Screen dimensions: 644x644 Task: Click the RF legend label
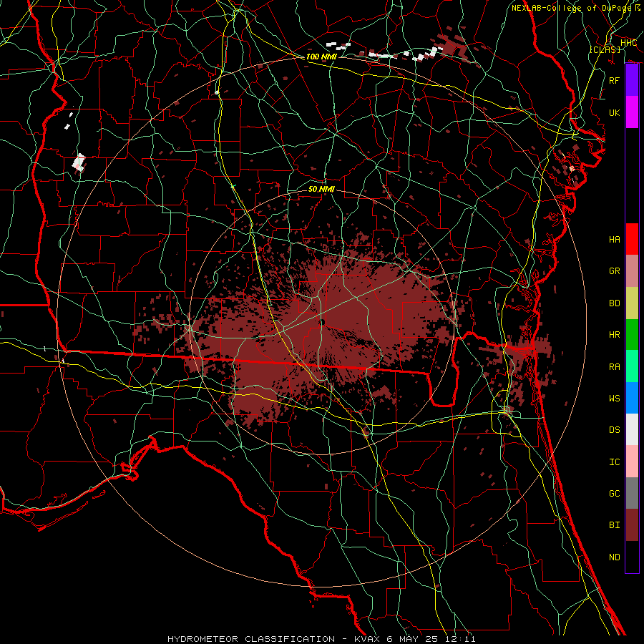(x=614, y=80)
